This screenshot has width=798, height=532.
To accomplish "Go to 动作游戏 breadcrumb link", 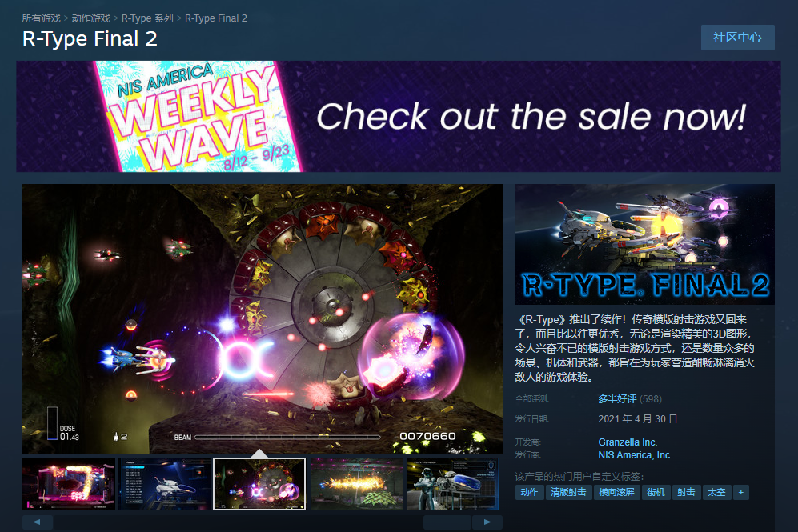I will coord(91,18).
